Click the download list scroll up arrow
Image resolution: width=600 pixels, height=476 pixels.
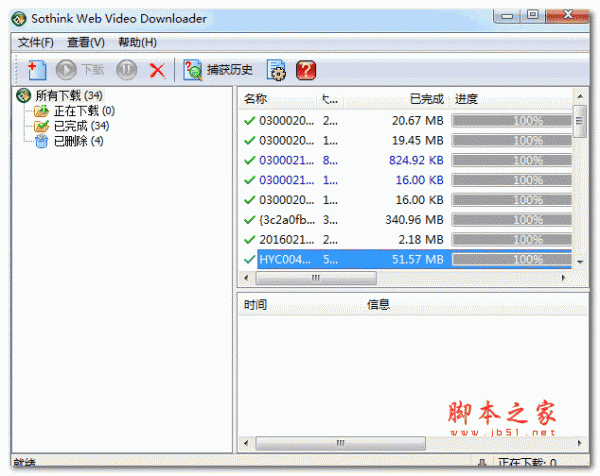coord(580,96)
